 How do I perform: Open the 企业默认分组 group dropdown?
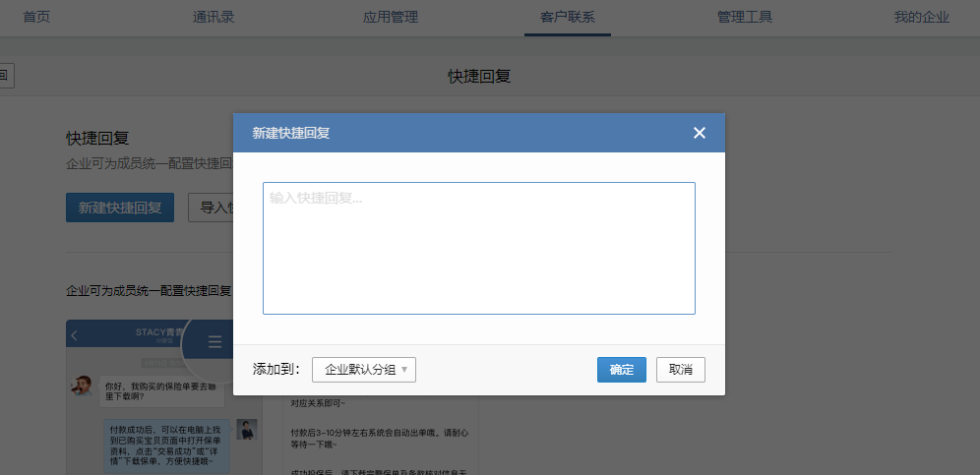(x=364, y=370)
